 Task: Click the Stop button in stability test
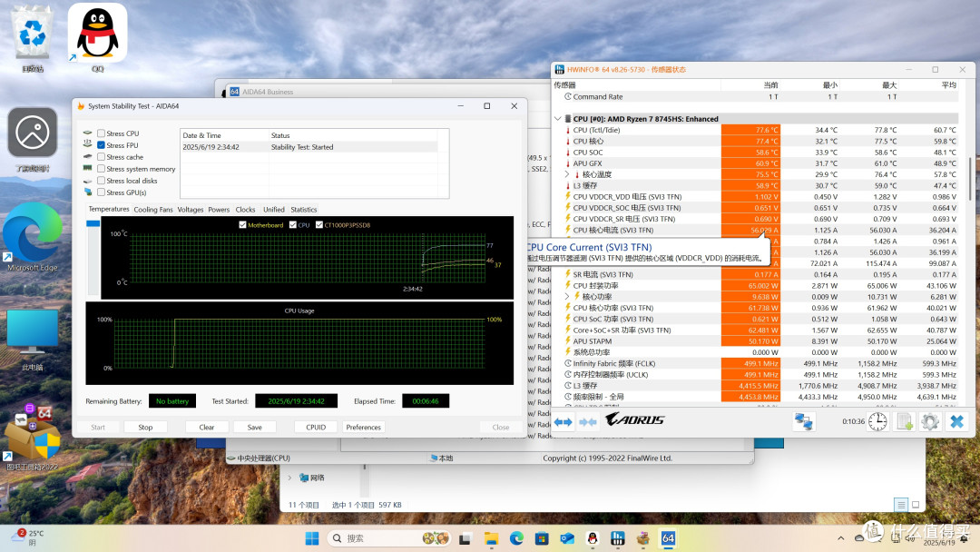[x=145, y=428]
